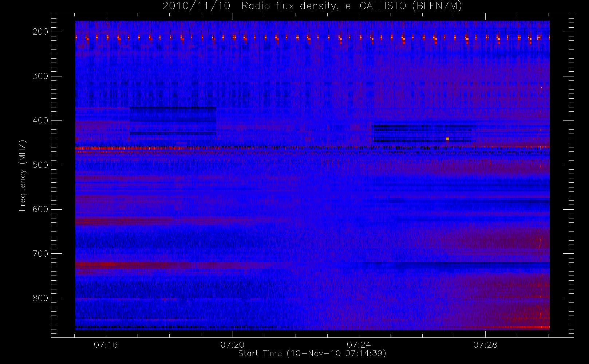The image size is (589, 364).
Task: Select the 200 frequency tick label
Action: [x=40, y=32]
